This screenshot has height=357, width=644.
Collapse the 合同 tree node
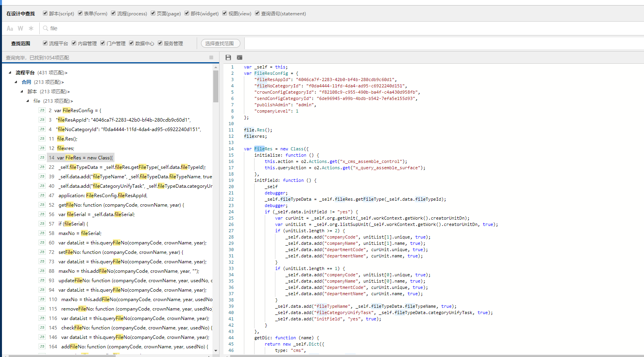(x=16, y=82)
